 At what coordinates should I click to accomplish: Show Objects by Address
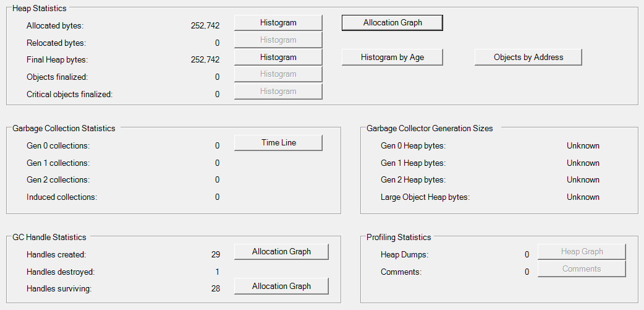click(x=528, y=57)
